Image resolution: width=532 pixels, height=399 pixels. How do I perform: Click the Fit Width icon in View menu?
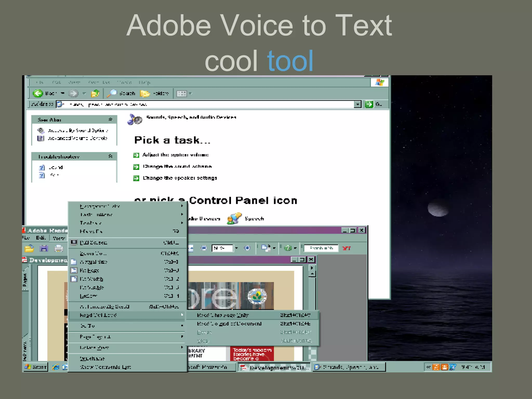[x=74, y=279]
